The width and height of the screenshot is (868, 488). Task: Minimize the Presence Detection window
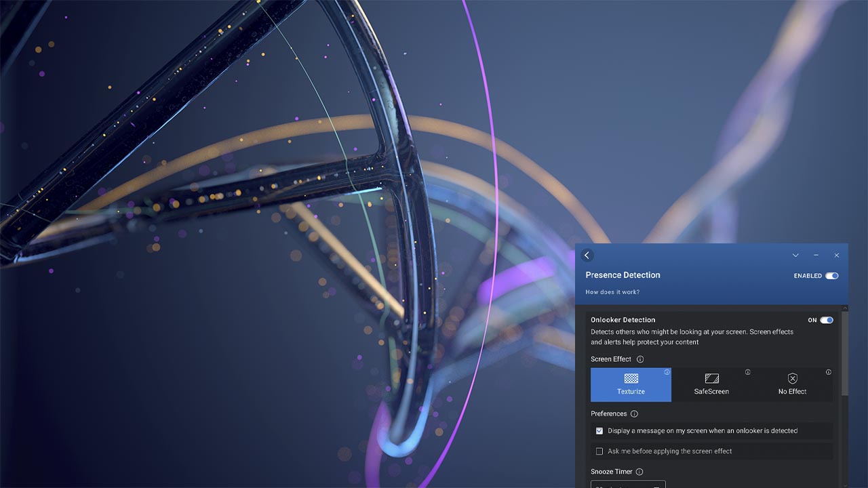click(816, 256)
